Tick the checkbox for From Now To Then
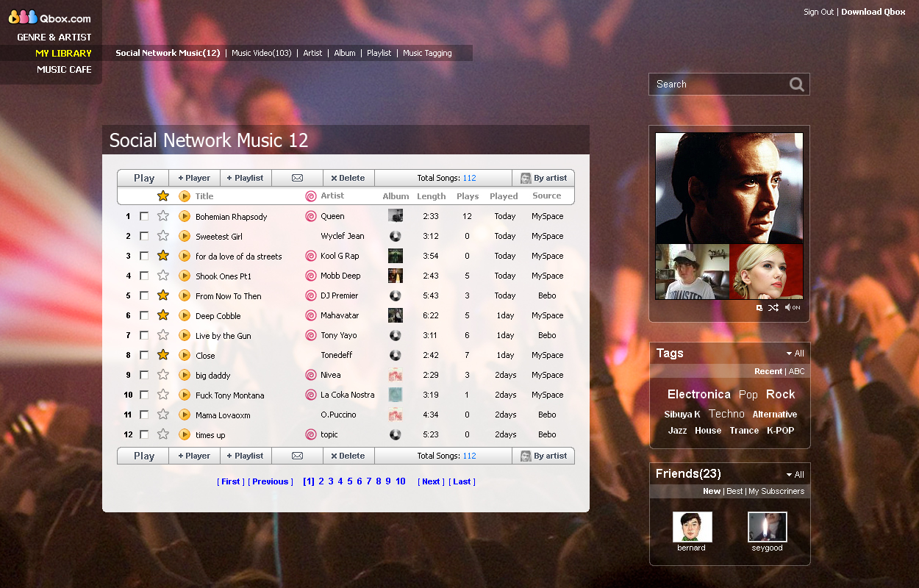Screen dimensions: 919x588 coord(144,295)
